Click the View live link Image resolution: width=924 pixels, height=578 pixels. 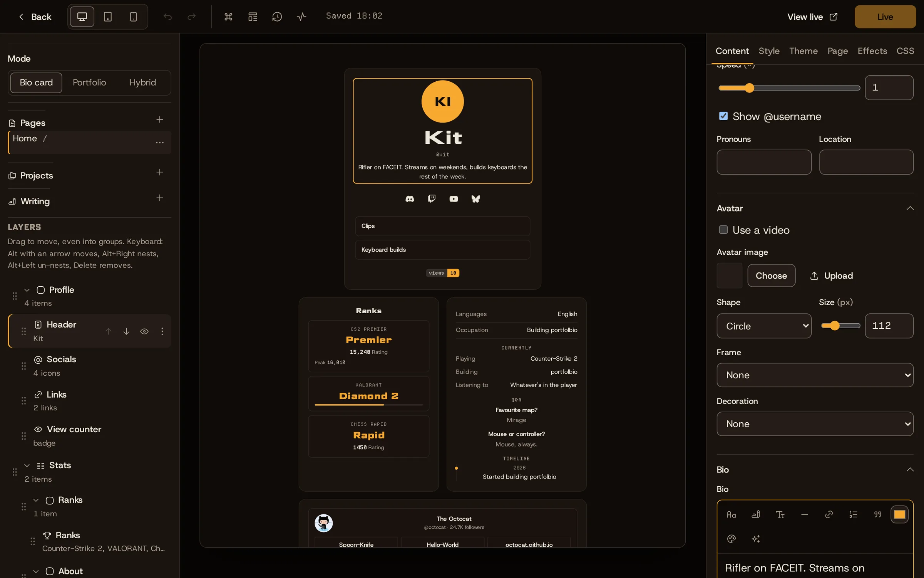812,17
